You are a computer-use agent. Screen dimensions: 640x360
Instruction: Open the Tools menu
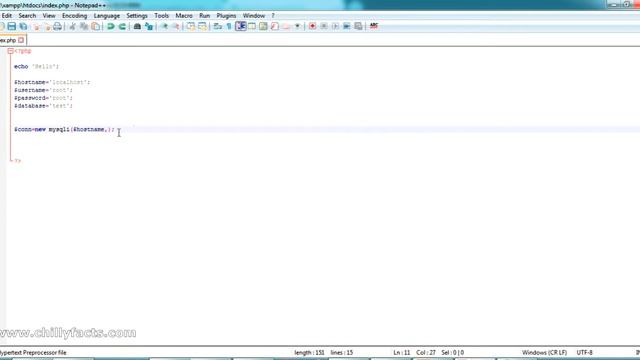(161, 16)
